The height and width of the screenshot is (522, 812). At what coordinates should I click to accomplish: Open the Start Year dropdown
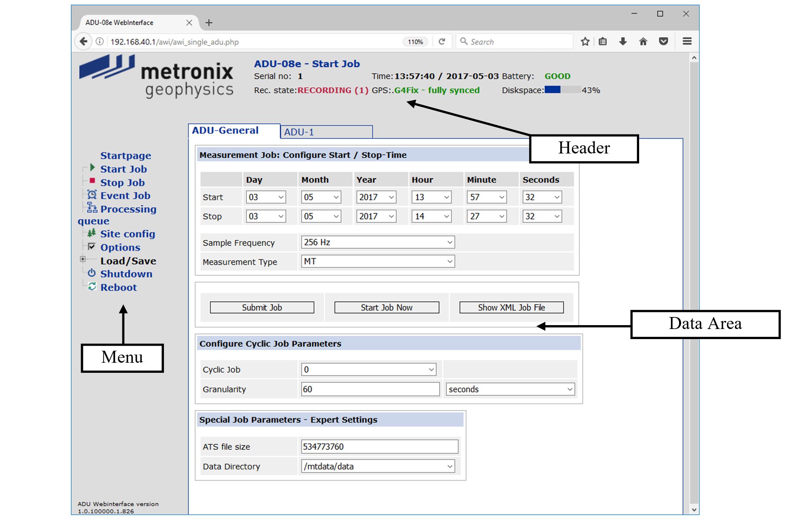tap(376, 197)
